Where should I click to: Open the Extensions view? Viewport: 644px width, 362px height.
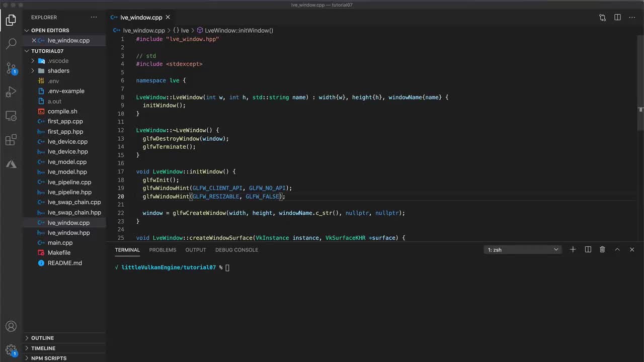coord(11,140)
